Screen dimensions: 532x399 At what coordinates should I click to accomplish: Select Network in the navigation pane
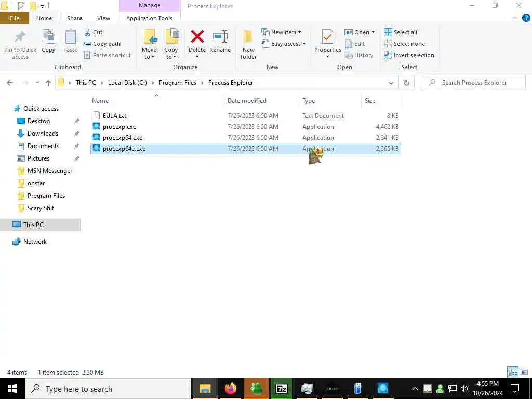click(35, 242)
